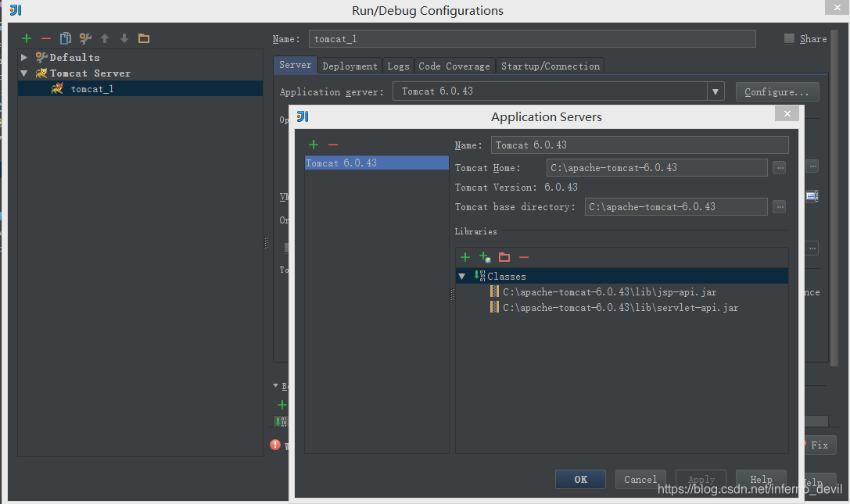Screen dimensions: 850x504
Task: Open Edit Defaults wrench icon in toolbar
Action: point(85,38)
